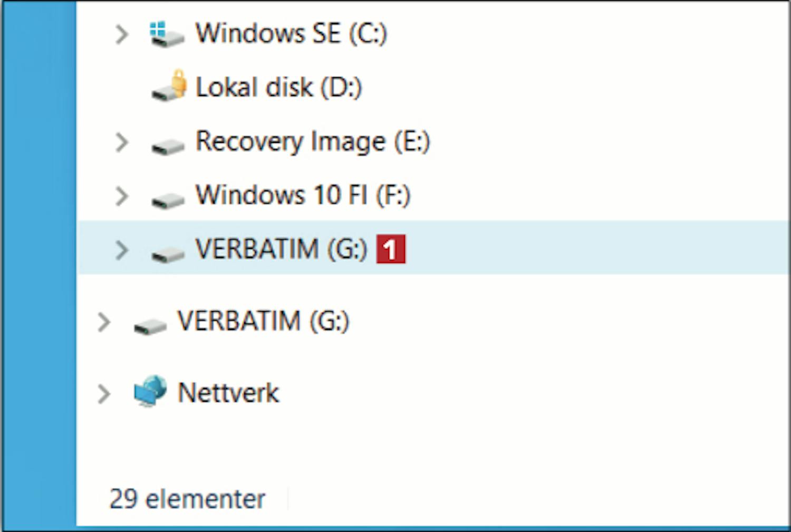Image resolution: width=791 pixels, height=532 pixels.
Task: Expand the lower VERBATIM (G:) node
Action: coord(104,322)
